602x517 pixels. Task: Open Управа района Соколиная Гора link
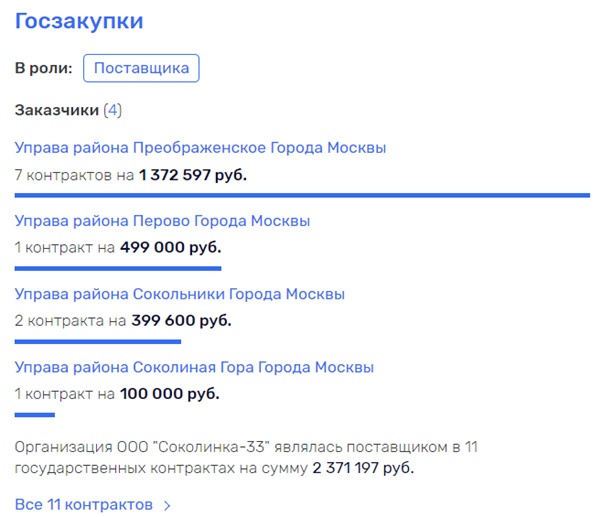coord(194,367)
